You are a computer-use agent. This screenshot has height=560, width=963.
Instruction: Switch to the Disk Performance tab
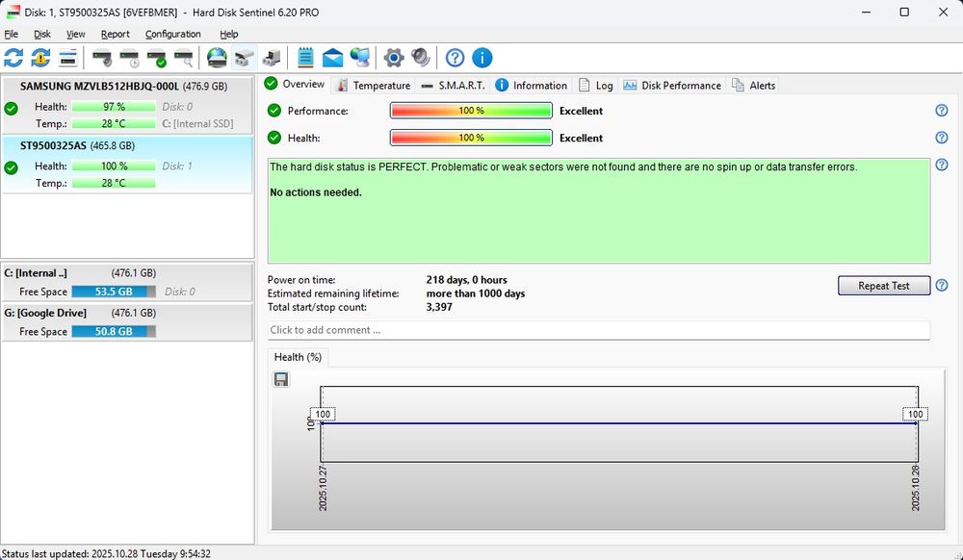click(672, 86)
